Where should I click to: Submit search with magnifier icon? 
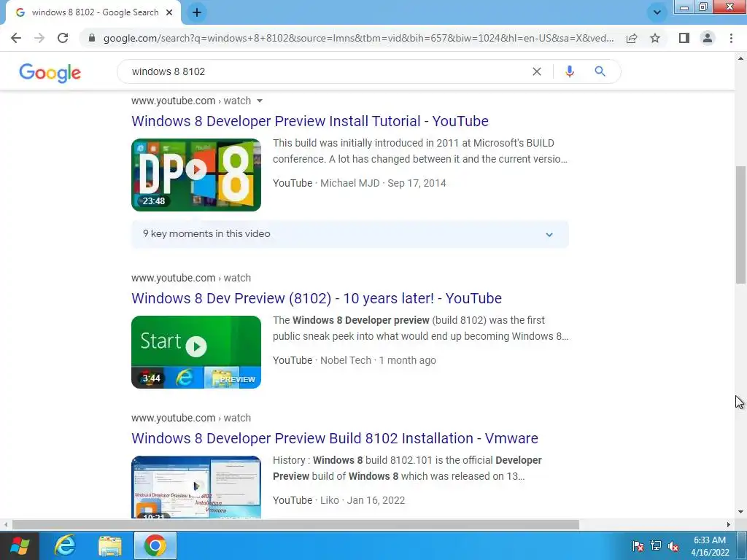(600, 71)
